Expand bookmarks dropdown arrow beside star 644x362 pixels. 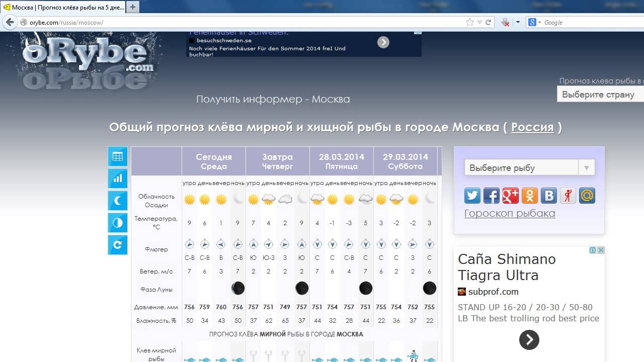[479, 22]
